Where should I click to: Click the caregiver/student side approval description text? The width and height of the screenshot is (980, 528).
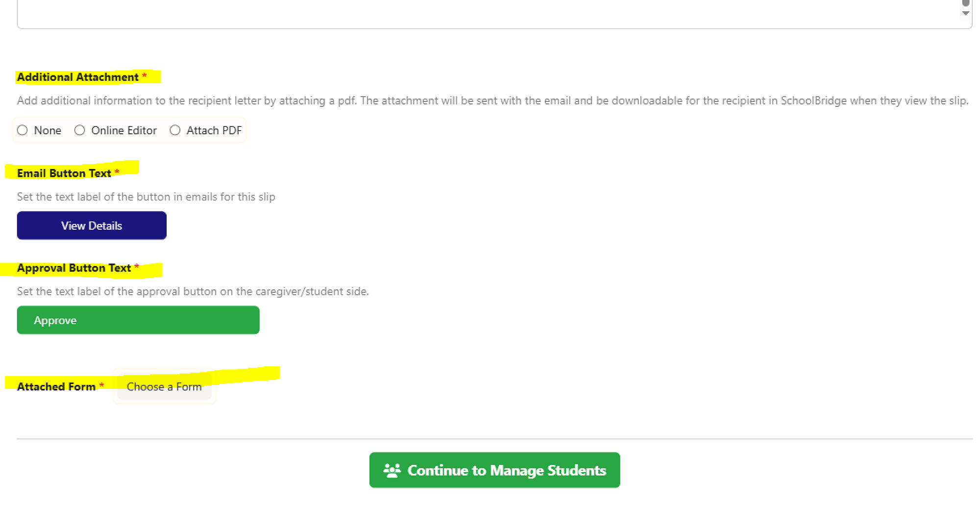click(x=193, y=291)
